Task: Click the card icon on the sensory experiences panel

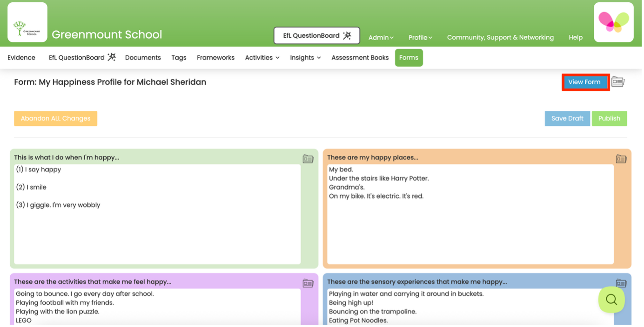Action: coord(621,283)
